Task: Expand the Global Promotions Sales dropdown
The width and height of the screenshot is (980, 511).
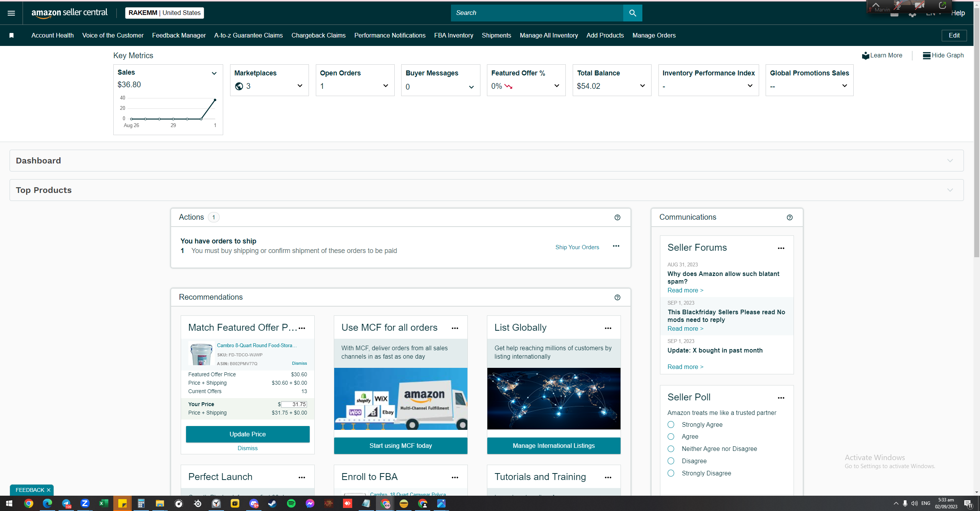Action: point(844,86)
